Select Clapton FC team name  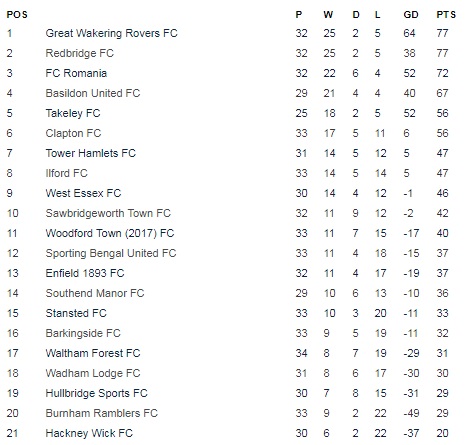(73, 133)
